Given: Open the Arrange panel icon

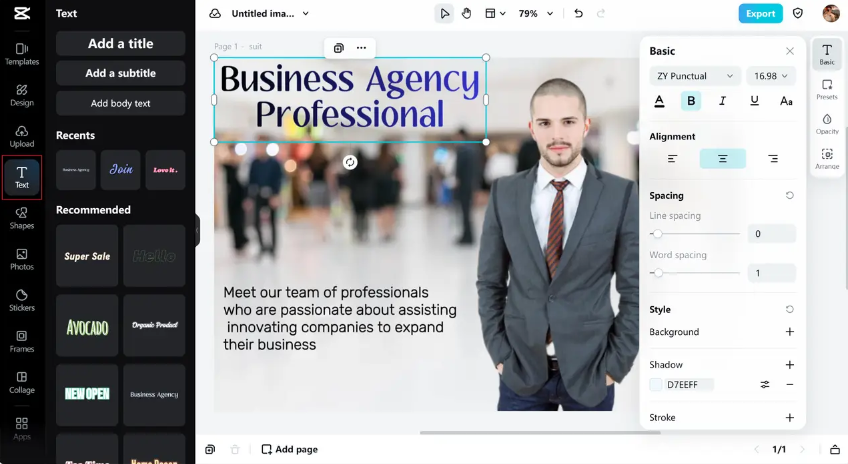Looking at the screenshot, I should (x=827, y=159).
